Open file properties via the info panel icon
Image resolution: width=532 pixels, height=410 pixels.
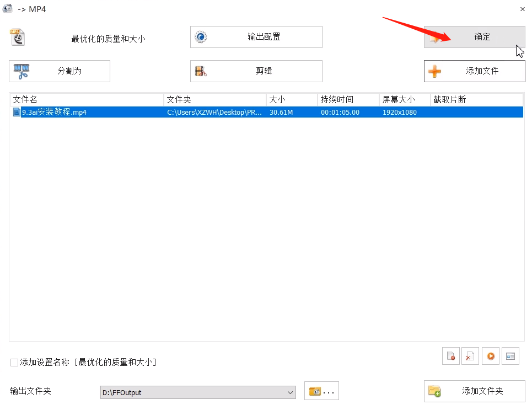(x=510, y=356)
